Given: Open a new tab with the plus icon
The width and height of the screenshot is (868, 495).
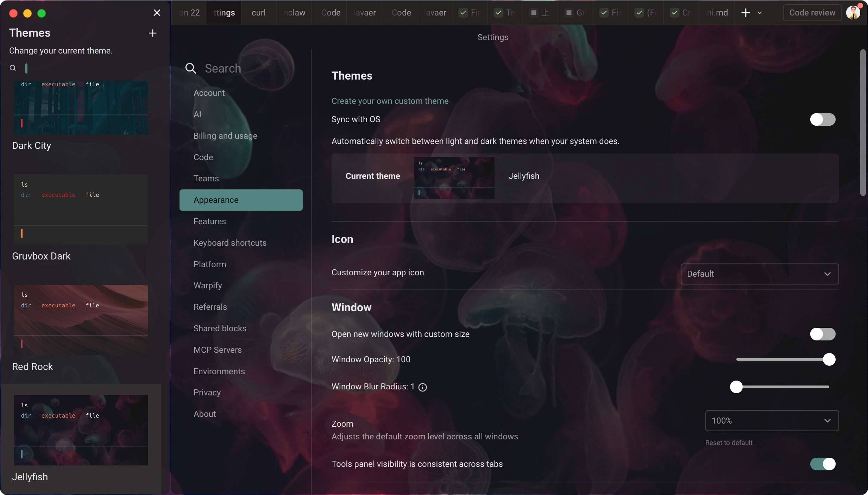Looking at the screenshot, I should (x=746, y=13).
